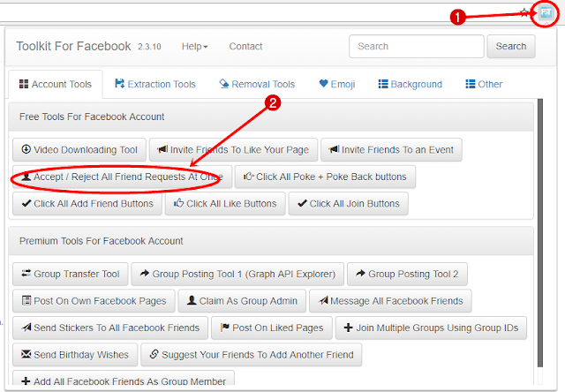This screenshot has width=565, height=392.
Task: Switch to the Removal Tools tab
Action: tap(257, 84)
